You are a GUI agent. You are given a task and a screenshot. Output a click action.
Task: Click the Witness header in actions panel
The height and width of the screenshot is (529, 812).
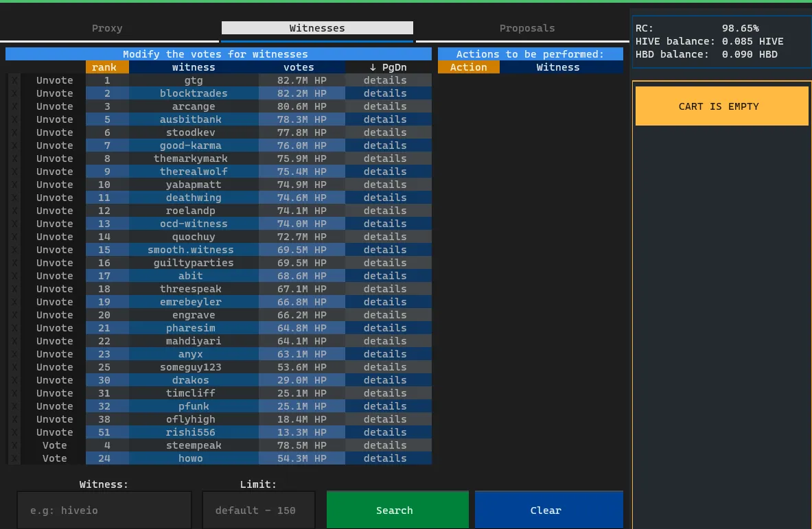click(x=561, y=67)
